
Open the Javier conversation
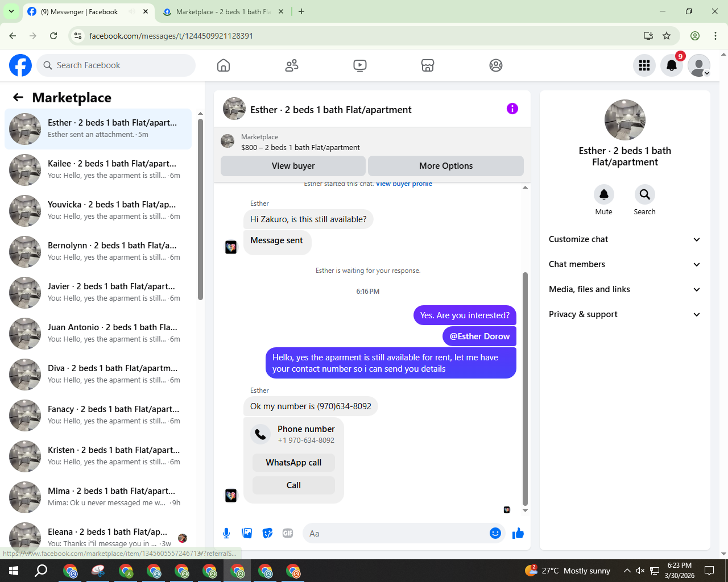(x=98, y=292)
